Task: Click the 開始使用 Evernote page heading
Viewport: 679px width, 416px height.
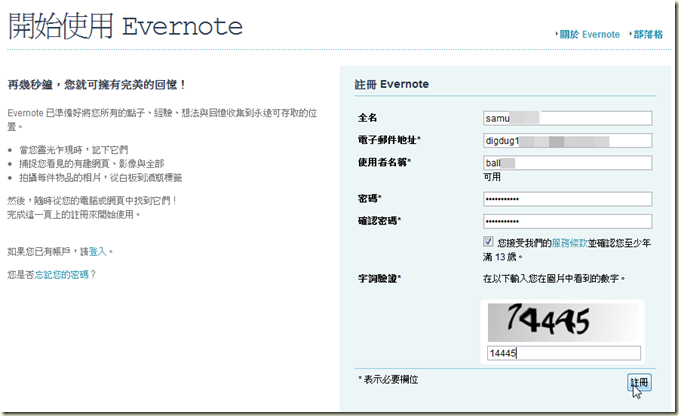Action: point(126,26)
